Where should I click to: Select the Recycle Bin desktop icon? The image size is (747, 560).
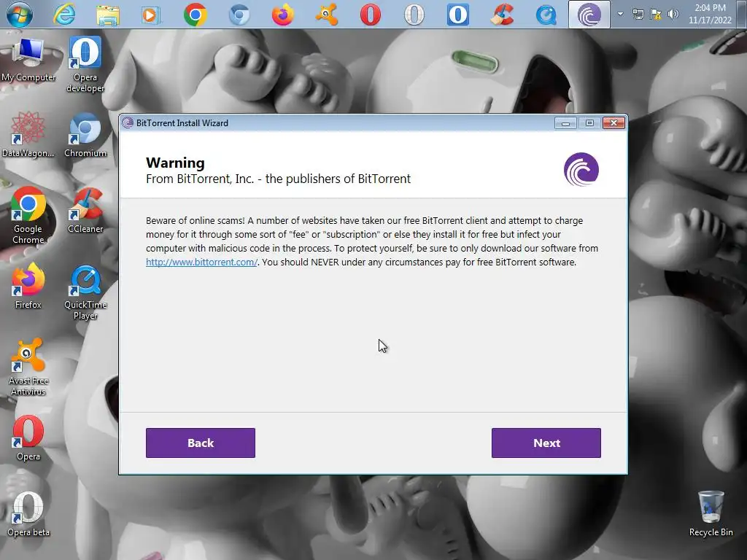711,514
